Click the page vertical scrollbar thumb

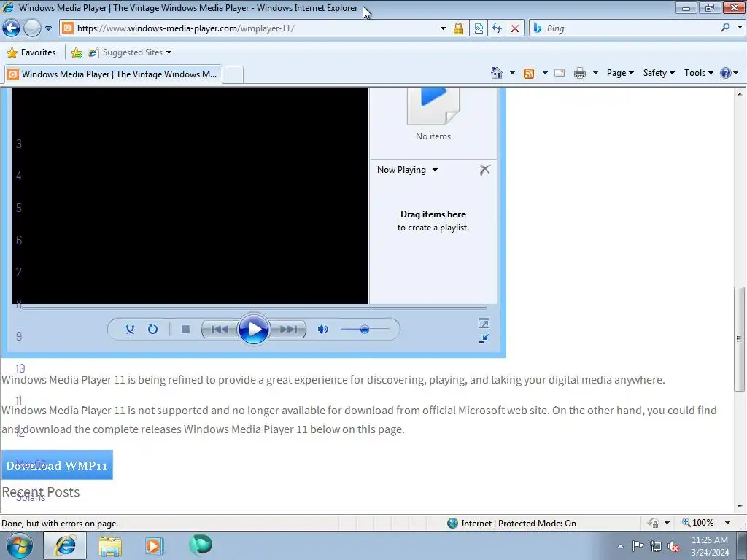point(739,338)
